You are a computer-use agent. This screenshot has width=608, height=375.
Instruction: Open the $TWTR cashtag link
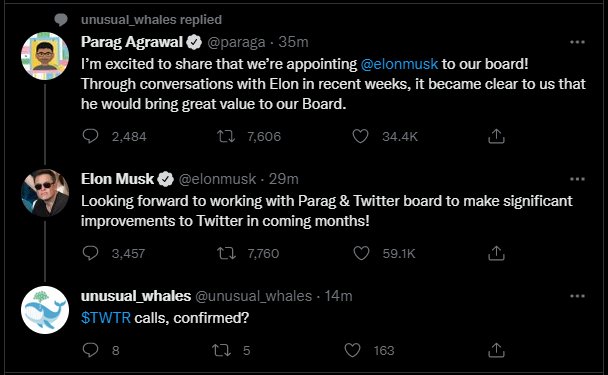[106, 318]
